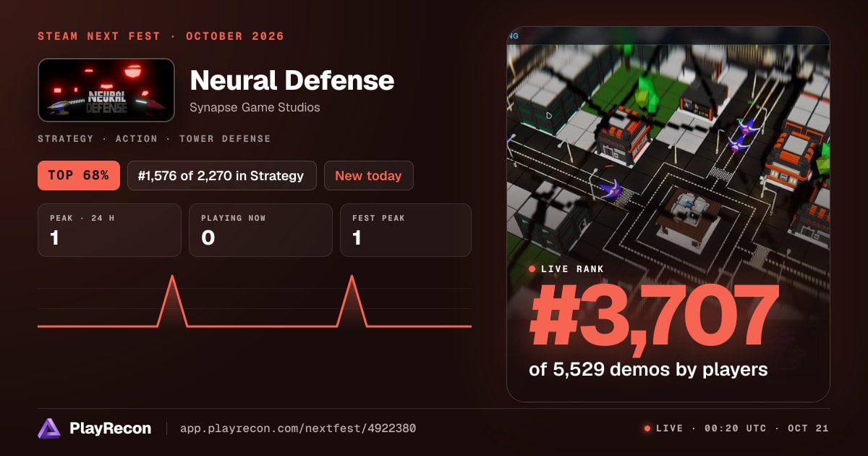Click the OCT 21 date text
868x456 pixels.
click(809, 428)
